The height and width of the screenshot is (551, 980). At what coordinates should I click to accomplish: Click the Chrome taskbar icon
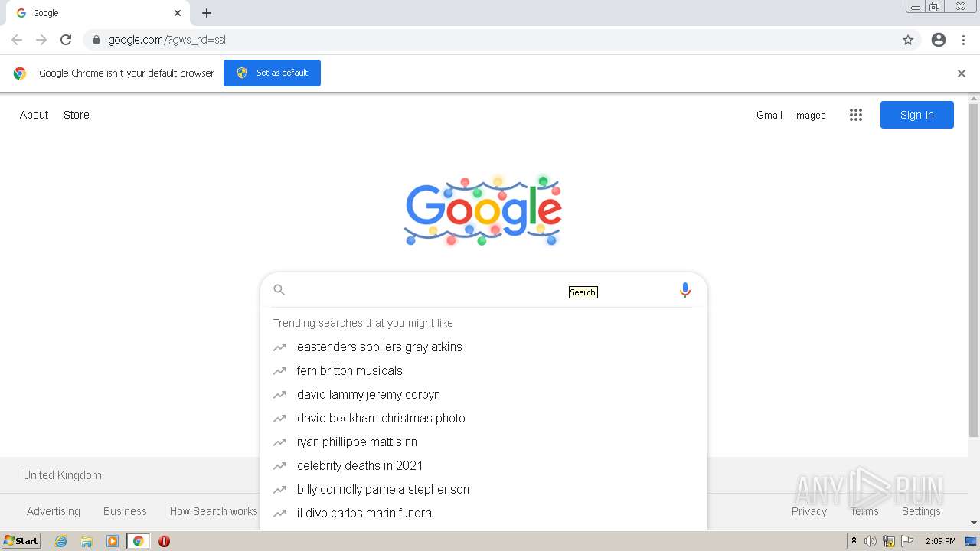(138, 541)
